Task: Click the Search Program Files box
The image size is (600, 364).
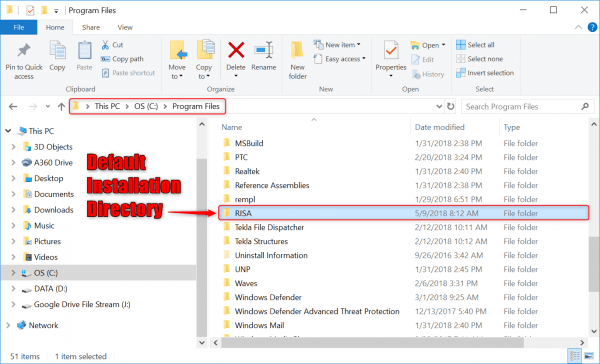Action: click(527, 106)
